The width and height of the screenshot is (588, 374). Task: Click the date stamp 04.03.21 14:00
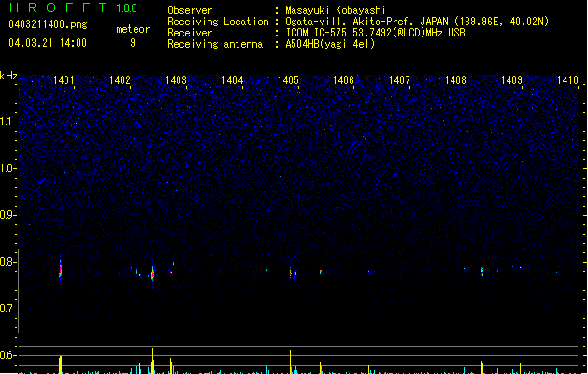tap(48, 43)
